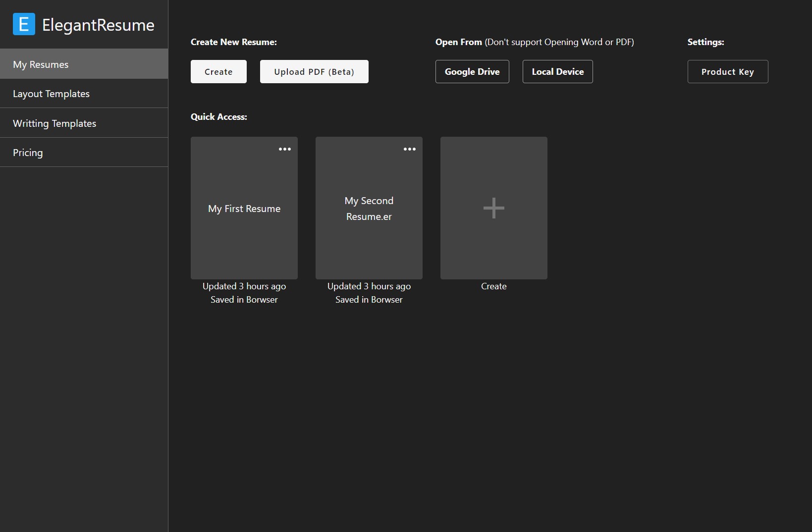Viewport: 812px width, 532px height.
Task: Go to Writting Templates section
Action: click(x=84, y=123)
